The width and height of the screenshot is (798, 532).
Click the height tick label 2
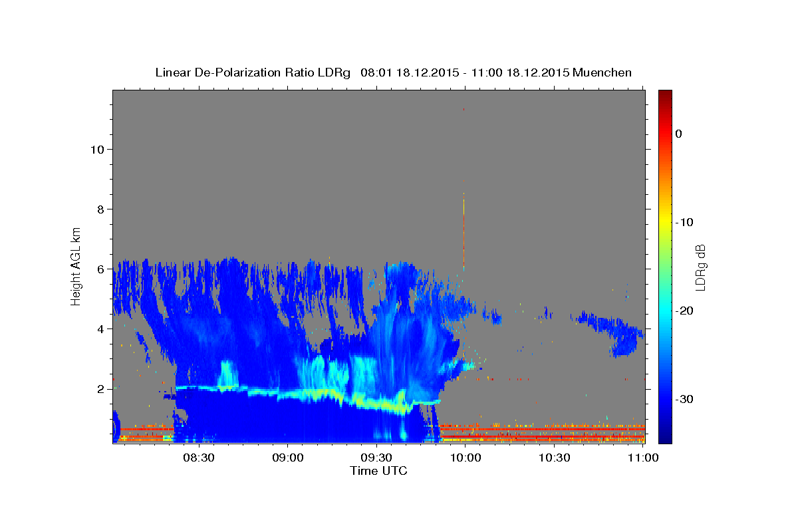click(x=102, y=389)
